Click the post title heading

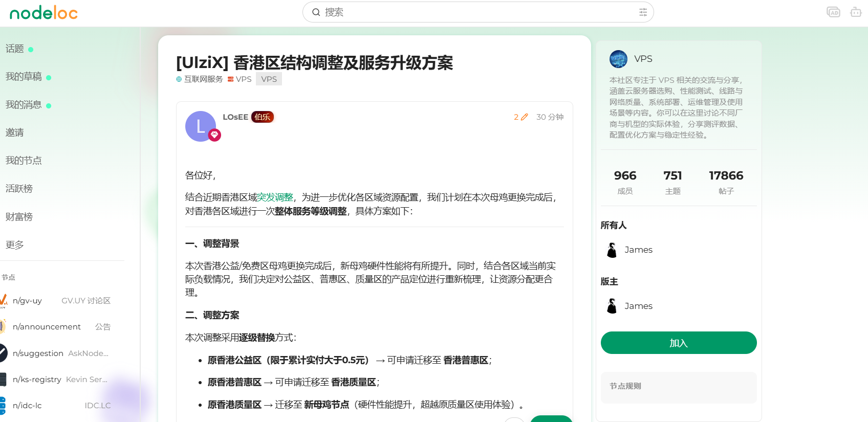click(x=315, y=63)
